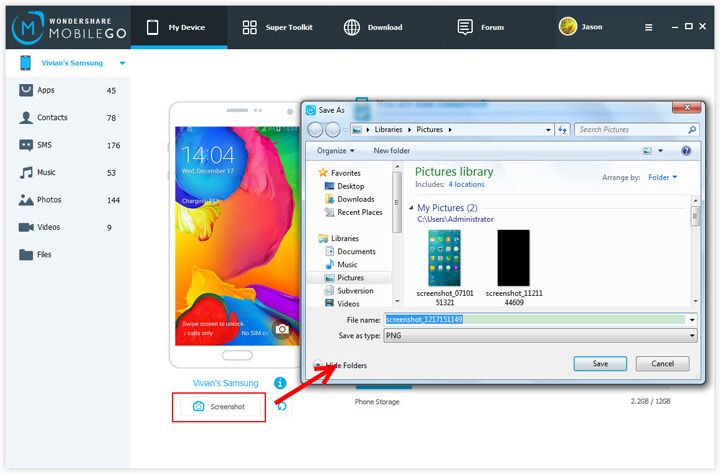Viewport: 720px width, 474px height.
Task: Select Libraries in the navigation tree
Action: pos(338,238)
